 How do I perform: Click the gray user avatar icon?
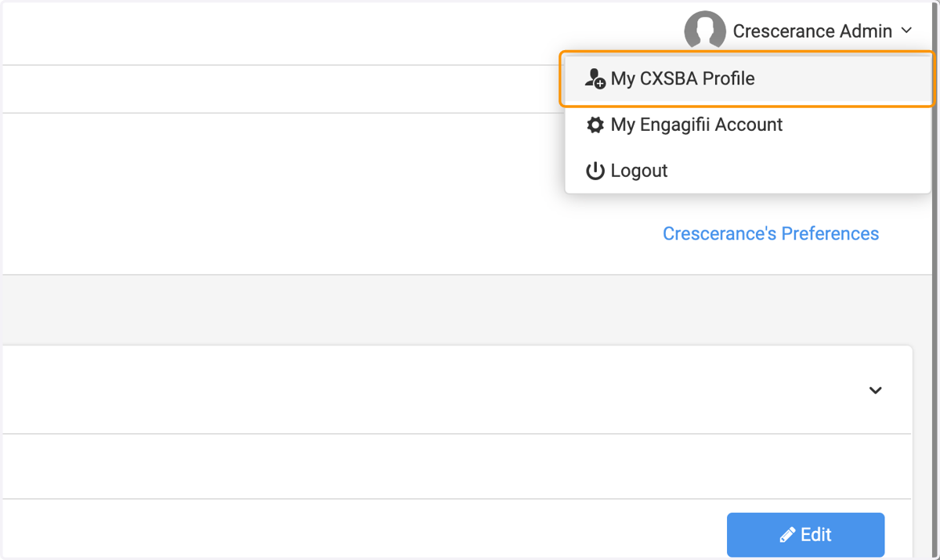(x=704, y=31)
